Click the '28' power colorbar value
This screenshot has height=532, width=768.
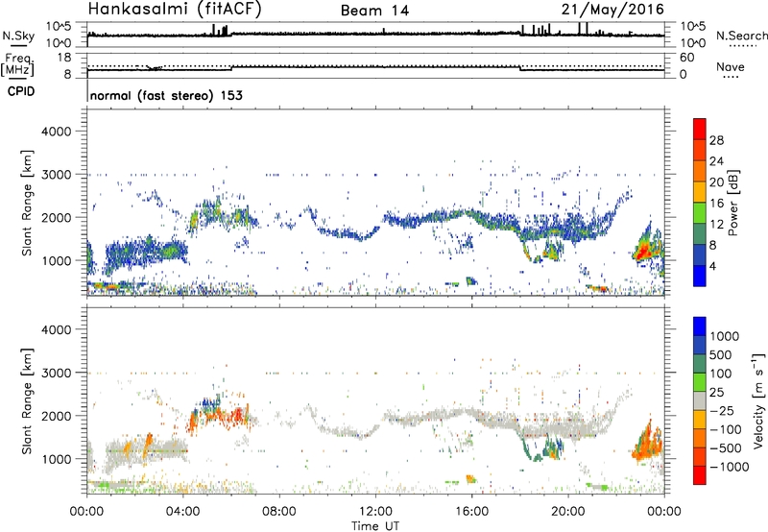tap(716, 140)
